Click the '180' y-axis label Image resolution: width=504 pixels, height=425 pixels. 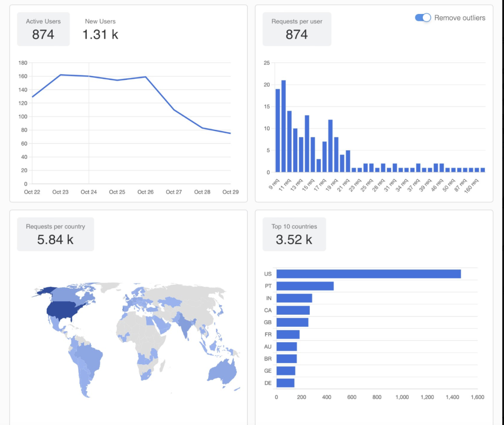(x=23, y=63)
